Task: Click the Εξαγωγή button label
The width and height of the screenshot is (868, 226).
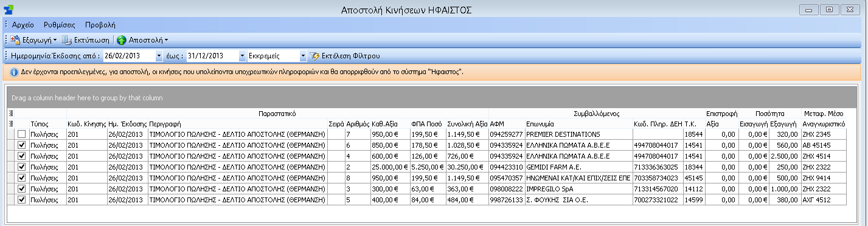Action: pos(36,40)
